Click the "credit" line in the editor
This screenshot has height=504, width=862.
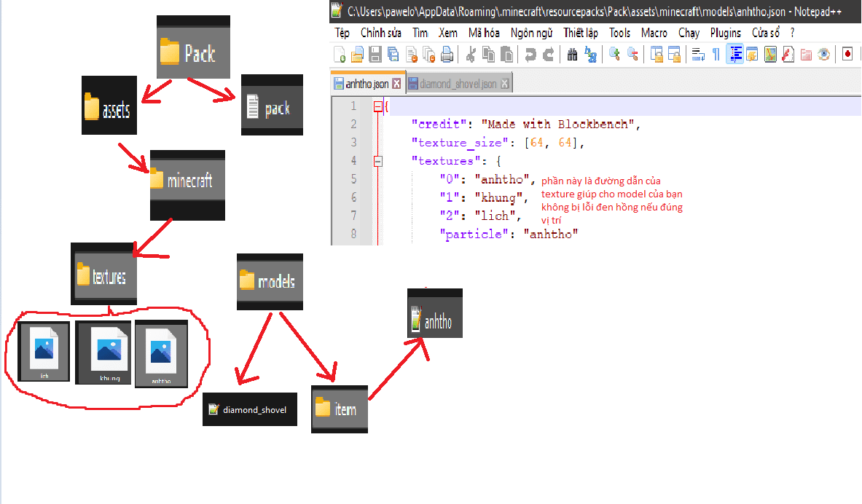pos(525,125)
